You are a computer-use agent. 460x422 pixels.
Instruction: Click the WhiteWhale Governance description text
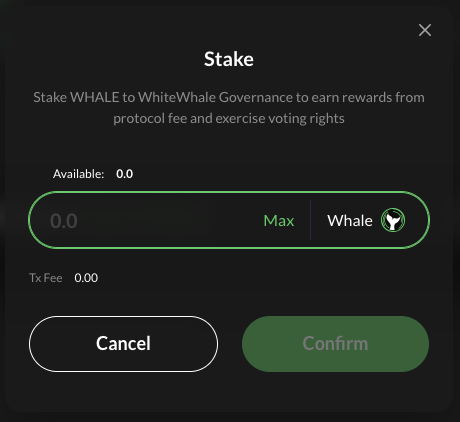tap(229, 108)
